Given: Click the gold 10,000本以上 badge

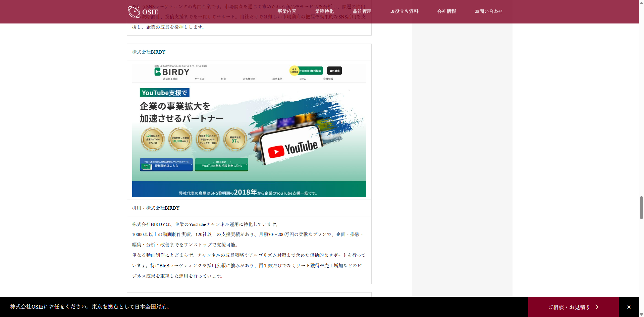Looking at the screenshot, I should pyautogui.click(x=180, y=139).
